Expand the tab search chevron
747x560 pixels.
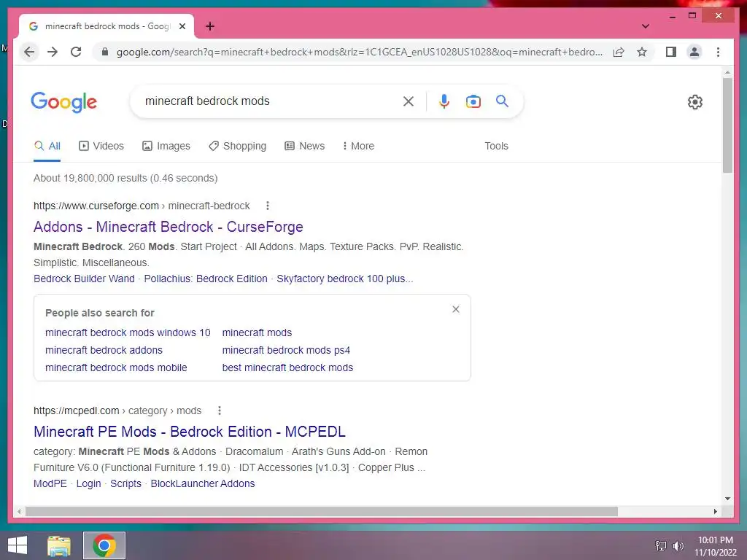click(645, 26)
